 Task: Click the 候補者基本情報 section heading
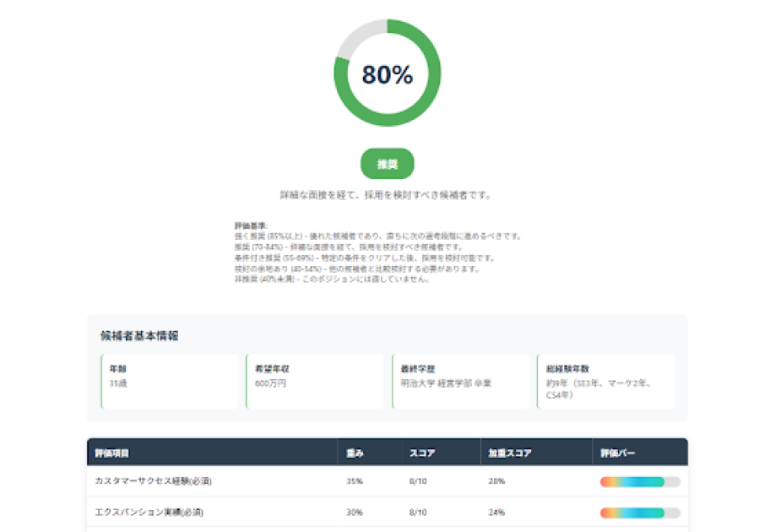(x=139, y=335)
